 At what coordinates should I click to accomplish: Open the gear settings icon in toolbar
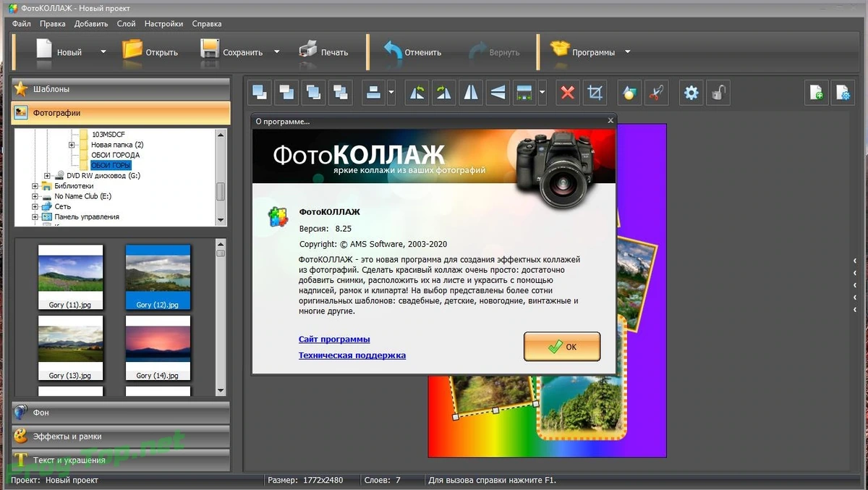[692, 93]
